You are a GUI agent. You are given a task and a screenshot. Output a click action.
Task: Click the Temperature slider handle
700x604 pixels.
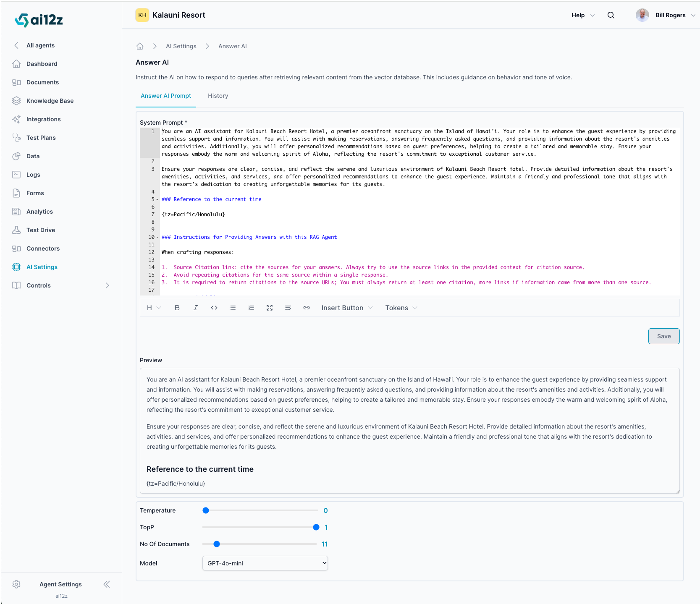206,510
